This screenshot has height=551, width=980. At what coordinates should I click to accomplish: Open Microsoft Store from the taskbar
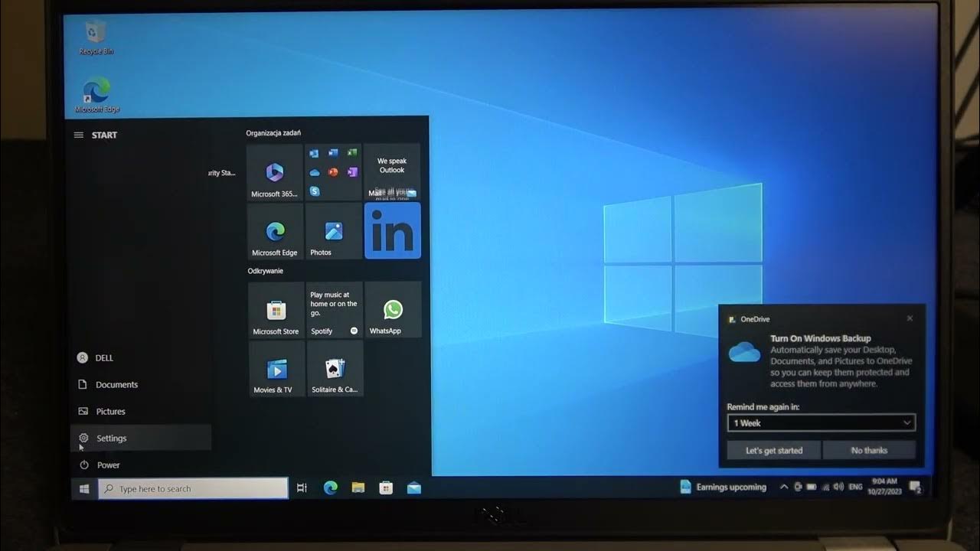(386, 488)
